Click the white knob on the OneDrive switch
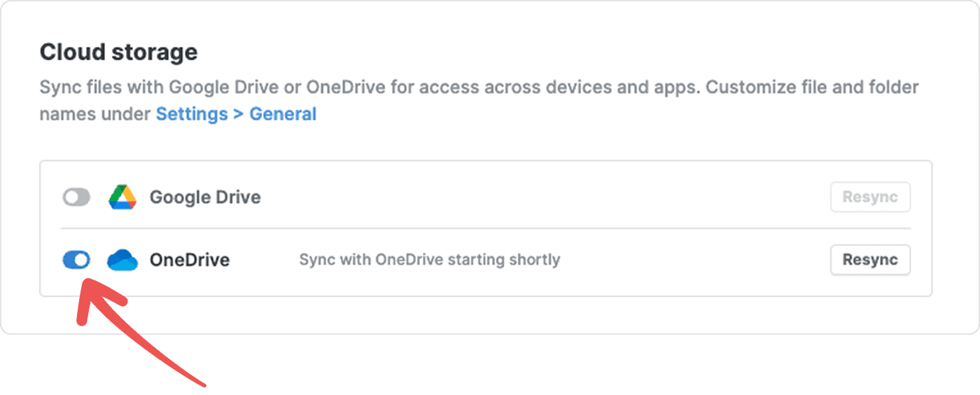This screenshot has width=980, height=395. coord(82,260)
